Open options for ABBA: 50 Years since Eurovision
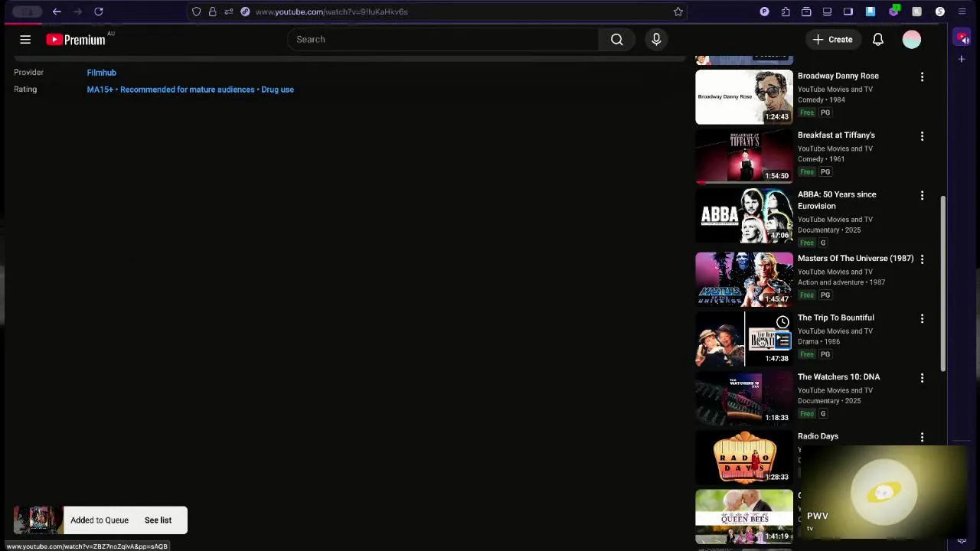The image size is (980, 551). [922, 195]
